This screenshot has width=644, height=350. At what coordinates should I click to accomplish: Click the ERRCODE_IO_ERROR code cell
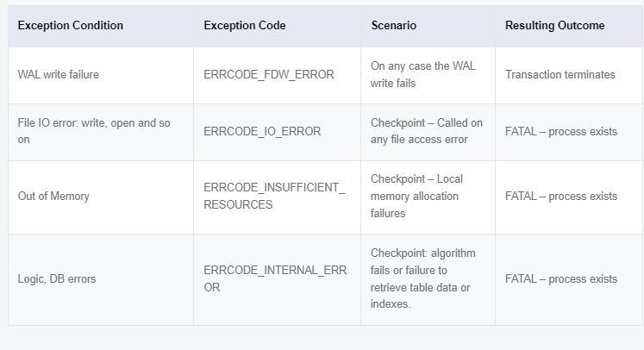coord(262,131)
